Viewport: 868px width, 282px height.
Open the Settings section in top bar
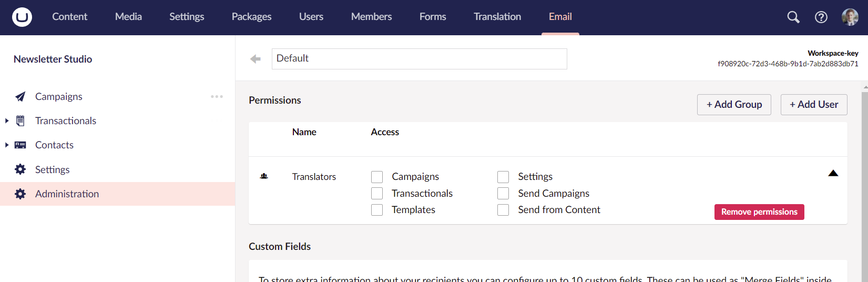[187, 17]
